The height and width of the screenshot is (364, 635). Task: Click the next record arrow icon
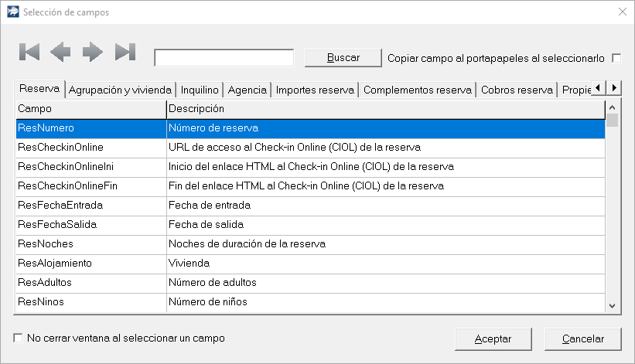93,52
